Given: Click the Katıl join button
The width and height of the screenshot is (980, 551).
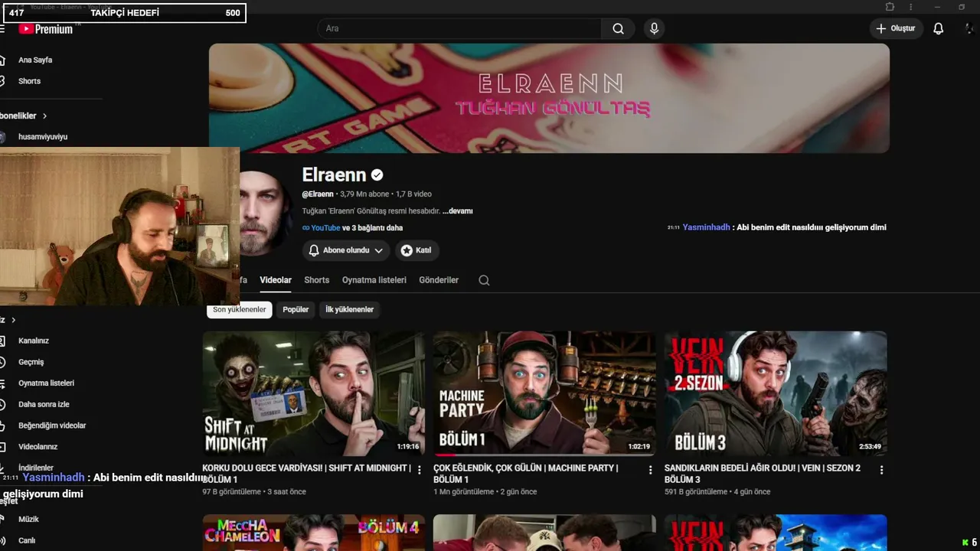Looking at the screenshot, I should tap(416, 250).
